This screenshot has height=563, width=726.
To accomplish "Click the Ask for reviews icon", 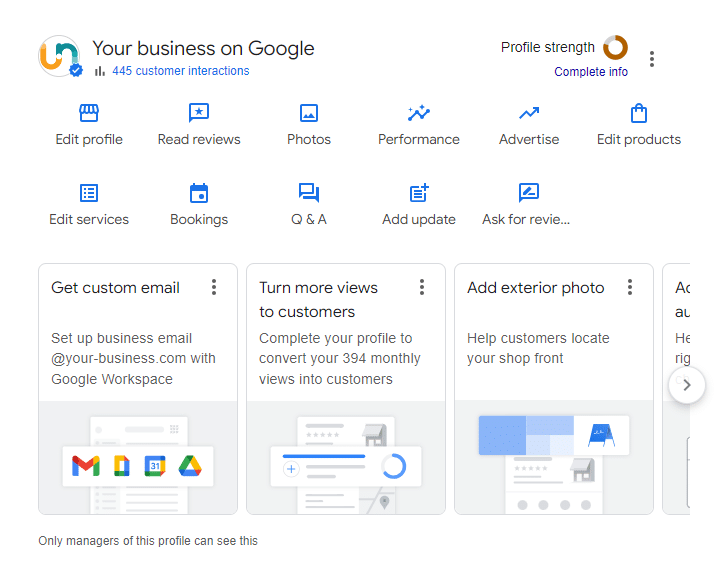I will click(x=529, y=193).
